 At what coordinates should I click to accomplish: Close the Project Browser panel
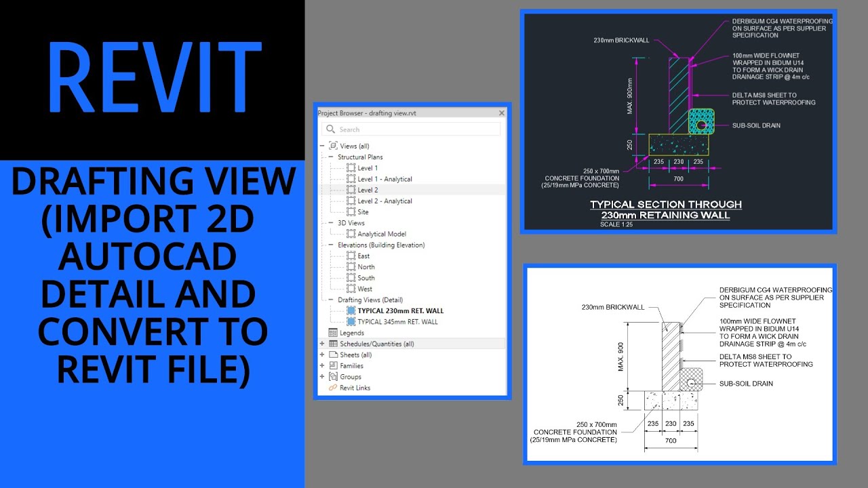point(501,113)
